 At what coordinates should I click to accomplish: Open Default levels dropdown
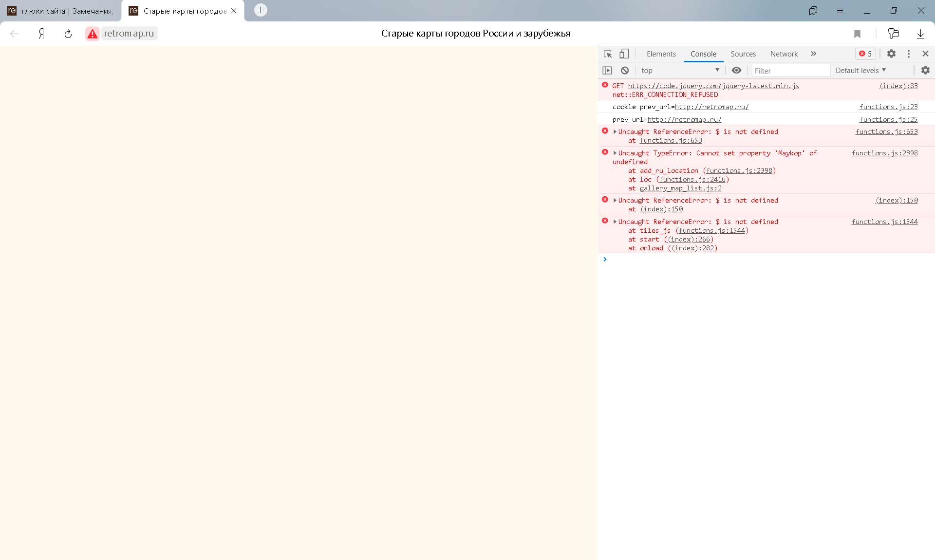(x=860, y=71)
